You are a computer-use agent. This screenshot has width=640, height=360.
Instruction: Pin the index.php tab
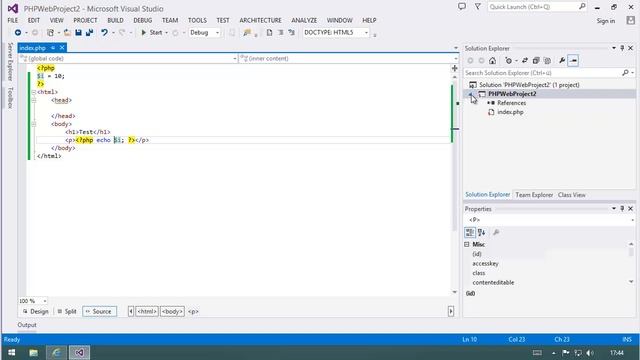(x=53, y=48)
